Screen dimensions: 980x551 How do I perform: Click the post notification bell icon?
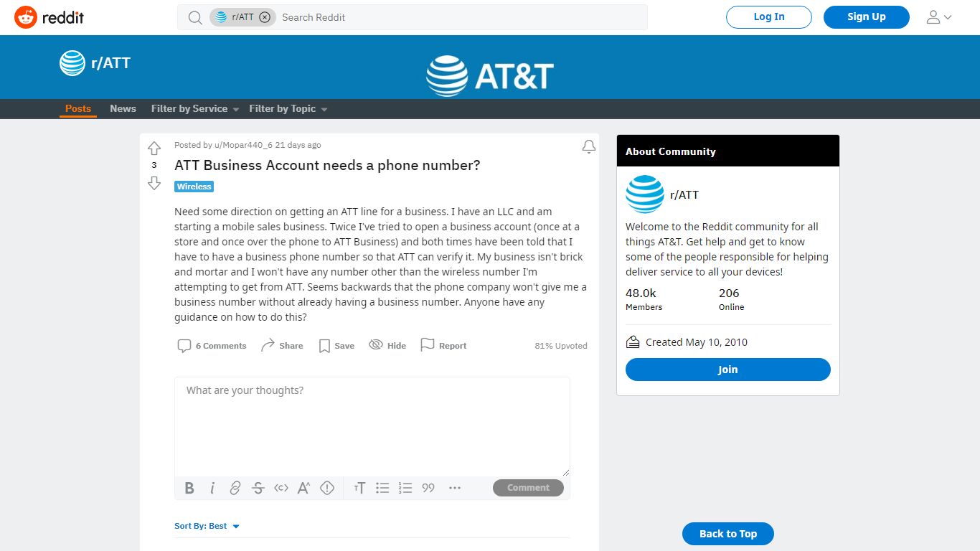click(589, 147)
